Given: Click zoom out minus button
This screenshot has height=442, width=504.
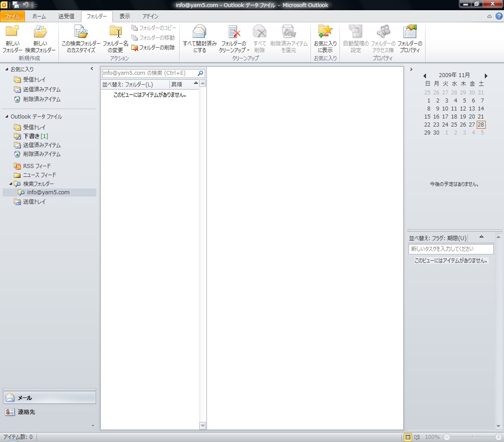Looking at the screenshot, I should coord(447,437).
